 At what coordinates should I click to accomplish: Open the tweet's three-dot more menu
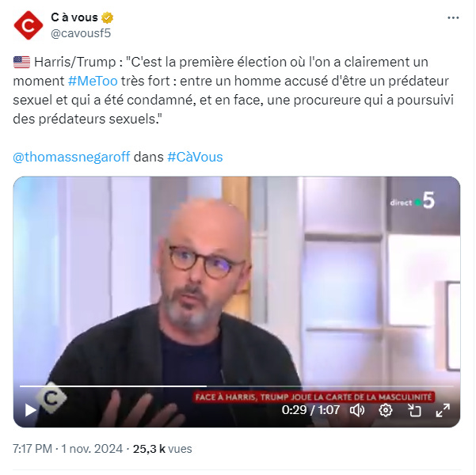(x=453, y=18)
